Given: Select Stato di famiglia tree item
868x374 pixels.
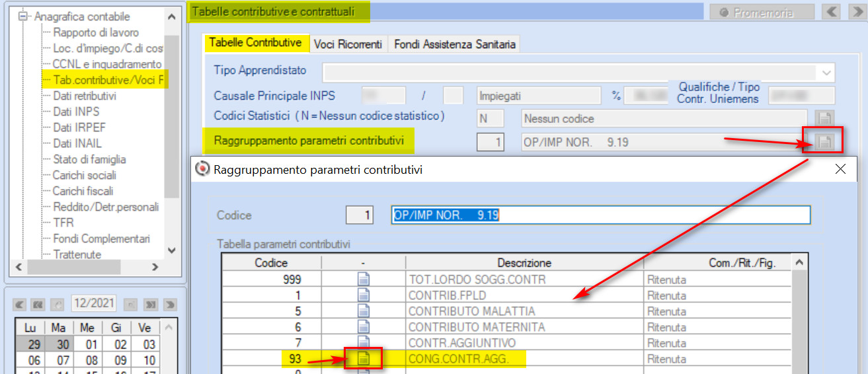Looking at the screenshot, I should [x=89, y=159].
